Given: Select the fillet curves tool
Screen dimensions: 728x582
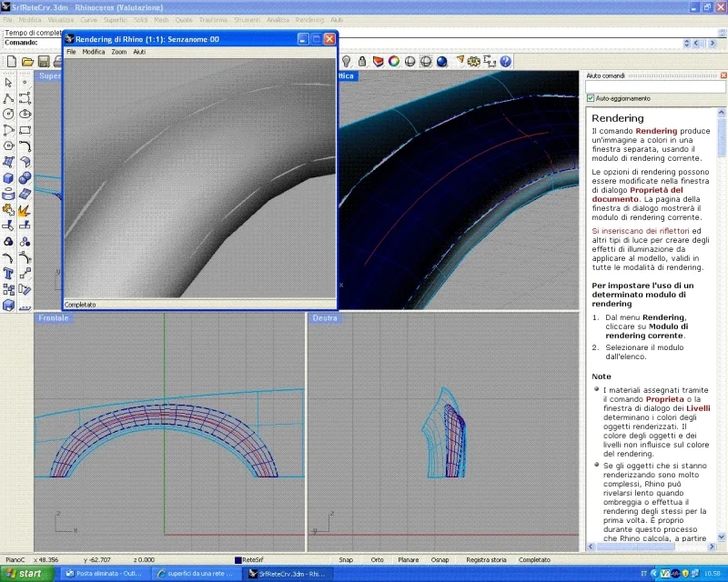Looking at the screenshot, I should [x=25, y=146].
